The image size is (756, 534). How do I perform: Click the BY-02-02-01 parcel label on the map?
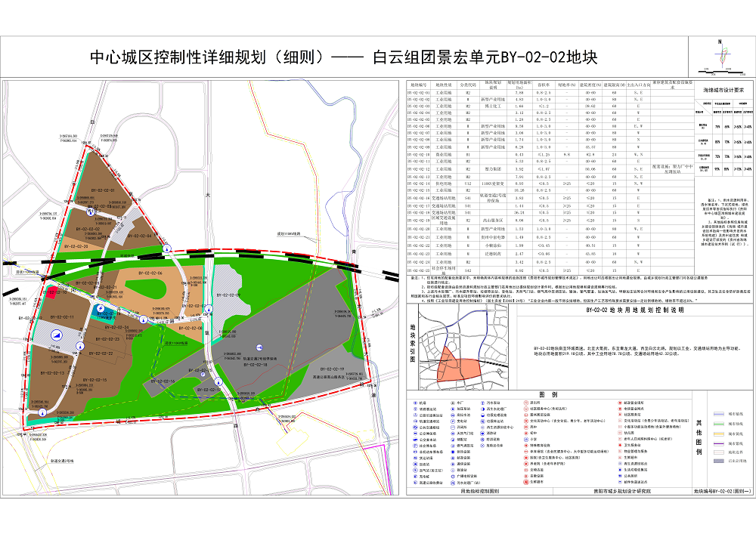click(102, 190)
